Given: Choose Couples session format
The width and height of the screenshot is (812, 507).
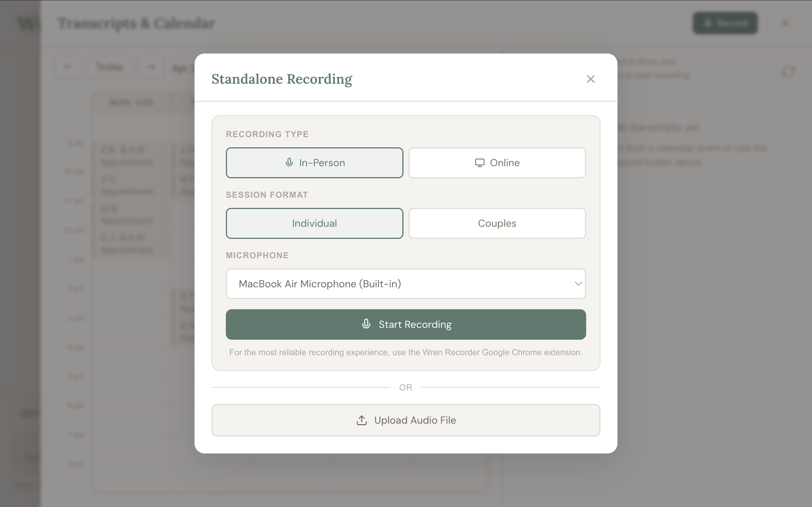Looking at the screenshot, I should pos(497,223).
